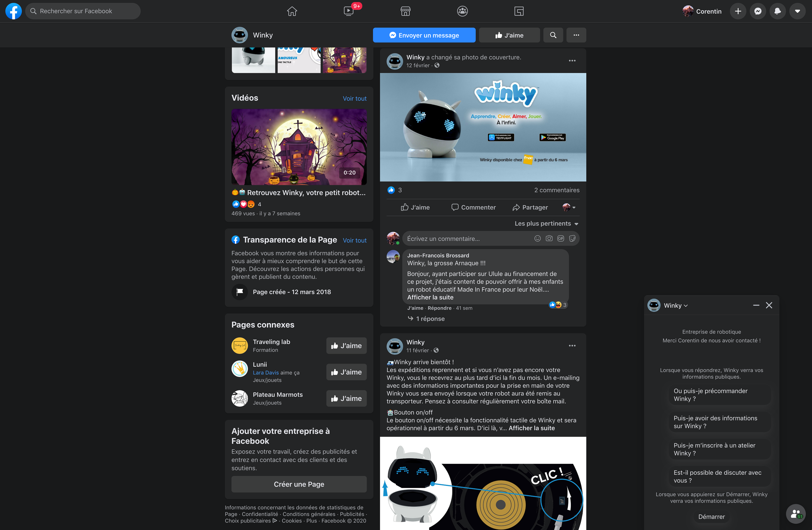The height and width of the screenshot is (530, 812).
Task: Expand Afficher la suite in Brossard's comment
Action: click(x=430, y=297)
